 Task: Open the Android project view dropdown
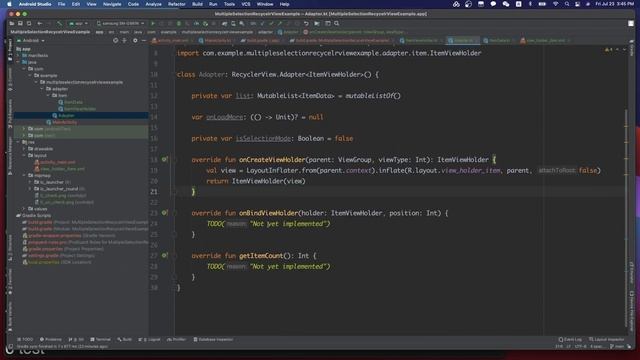31,41
